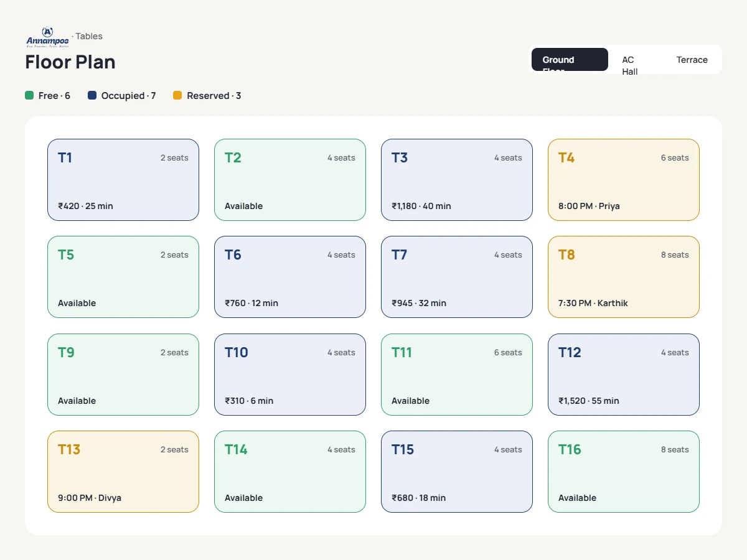Click the "Reserved · 3" legend label

pos(214,96)
